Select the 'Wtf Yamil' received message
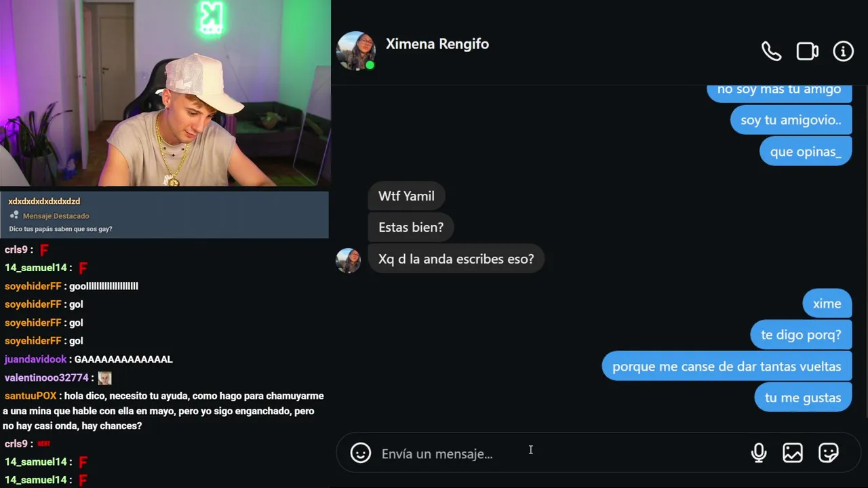Viewport: 868px width, 488px height. (406, 196)
